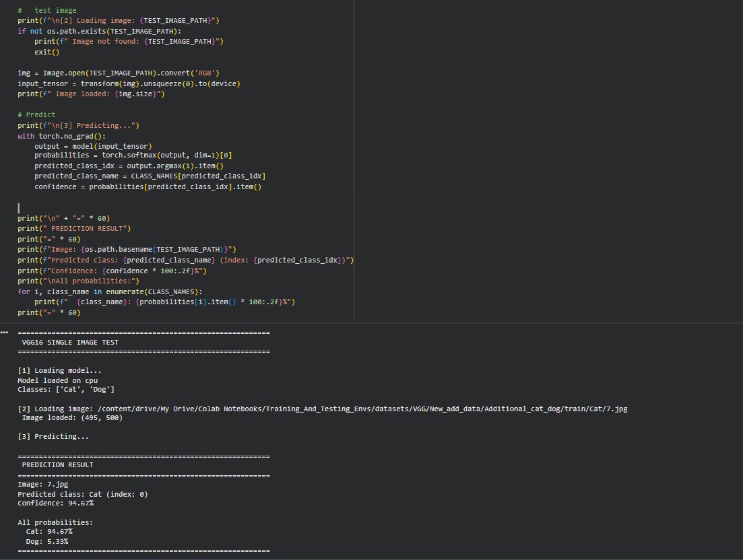
Task: Click the print '{class_name}: {probabilities[i]...' code line
Action: 165,302
